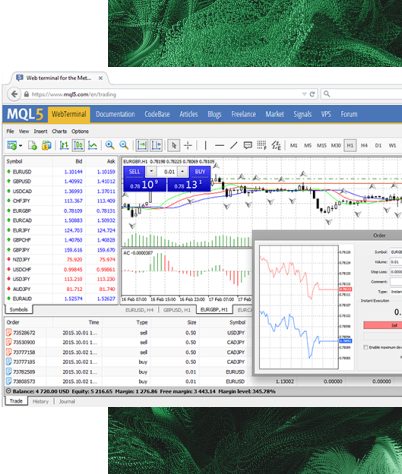Set timeframe to H4
Image resolution: width=402 pixels, height=474 pixels.
coord(364,146)
